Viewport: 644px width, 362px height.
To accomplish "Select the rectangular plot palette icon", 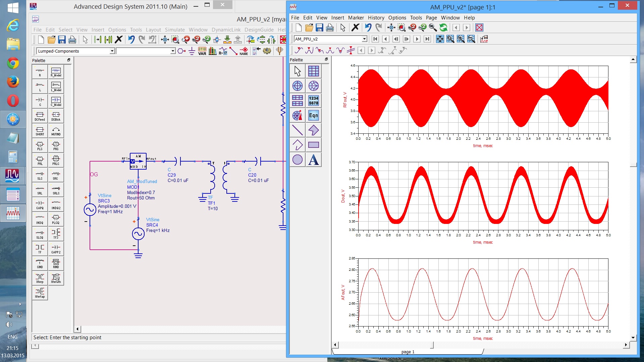I will 313,71.
